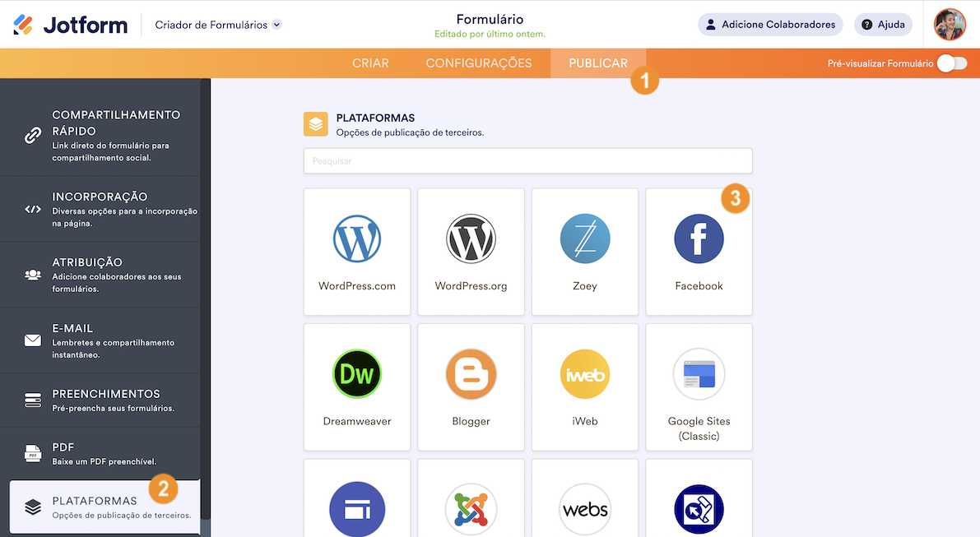Choose Google Sites (Classic) platform
The width and height of the screenshot is (980, 537).
(699, 387)
